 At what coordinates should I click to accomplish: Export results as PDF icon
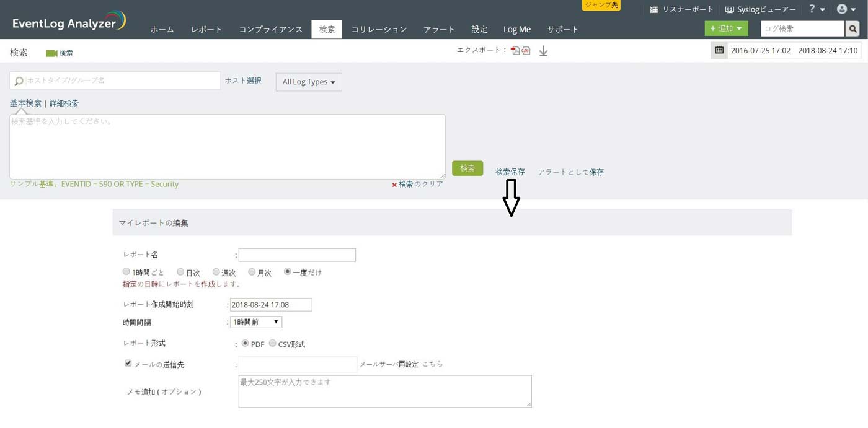click(x=515, y=51)
